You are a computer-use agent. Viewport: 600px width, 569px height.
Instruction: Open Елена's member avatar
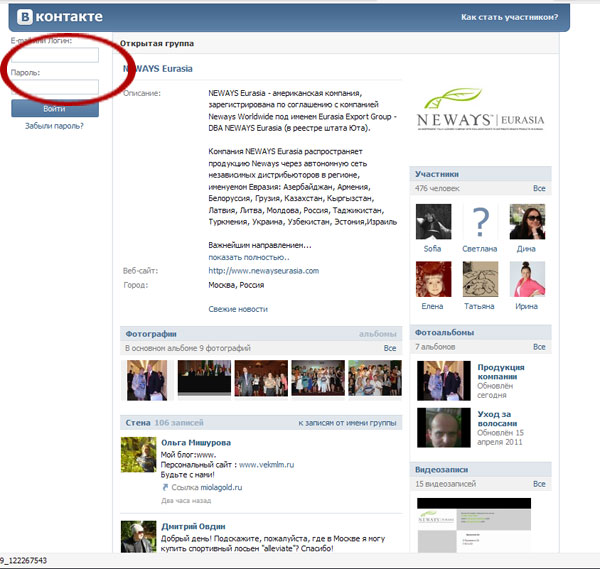434,279
